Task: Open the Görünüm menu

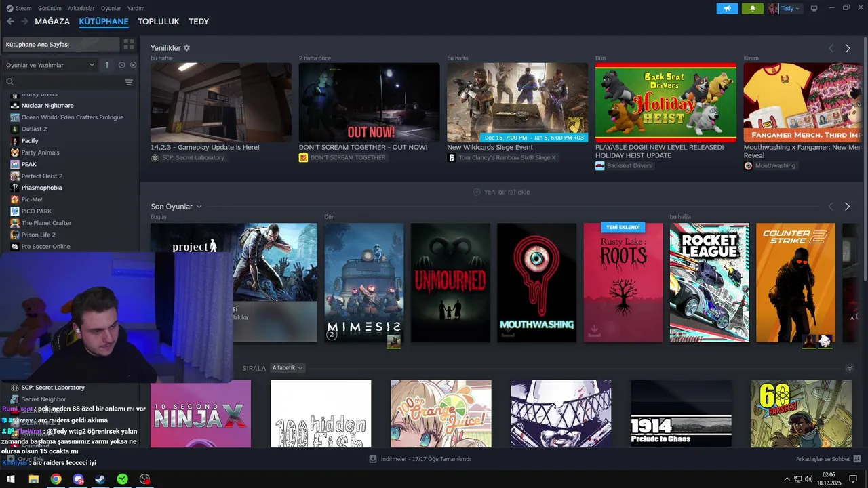Action: (x=50, y=8)
